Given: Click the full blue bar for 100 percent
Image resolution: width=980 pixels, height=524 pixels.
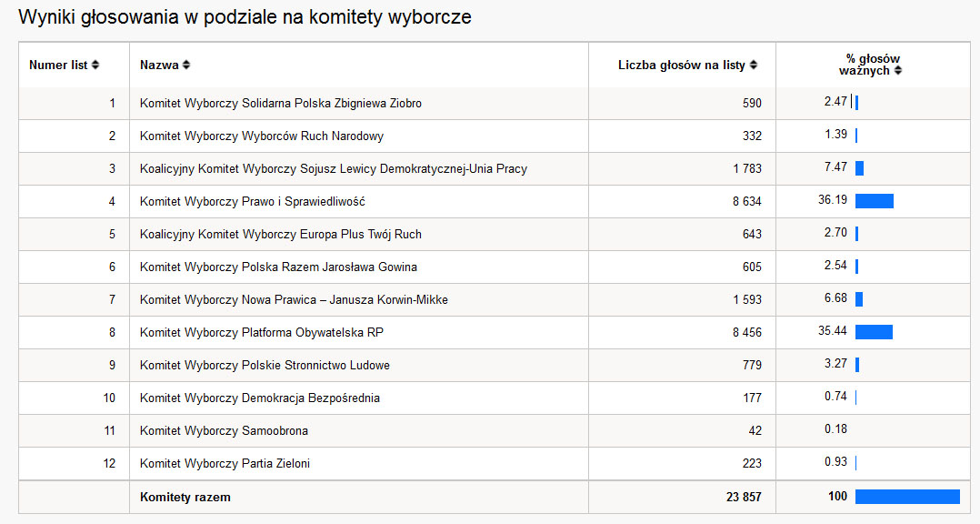Looking at the screenshot, I should pyautogui.click(x=907, y=497).
